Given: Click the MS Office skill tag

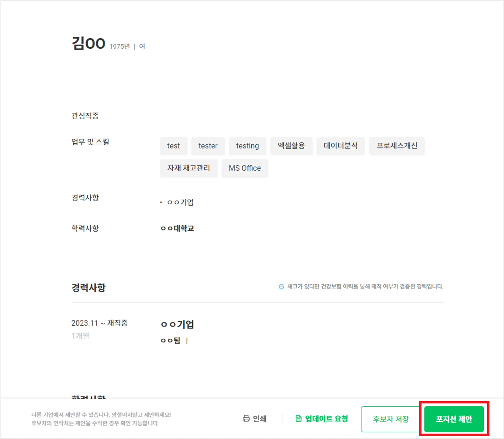Looking at the screenshot, I should (245, 168).
